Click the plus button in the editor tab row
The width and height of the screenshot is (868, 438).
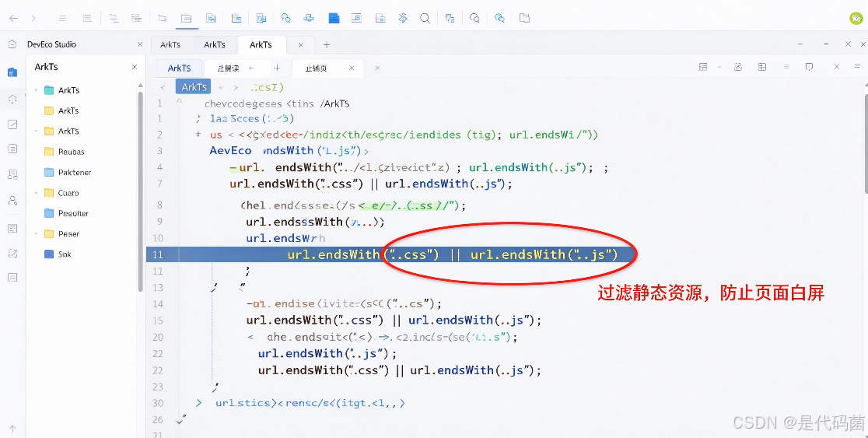277,68
